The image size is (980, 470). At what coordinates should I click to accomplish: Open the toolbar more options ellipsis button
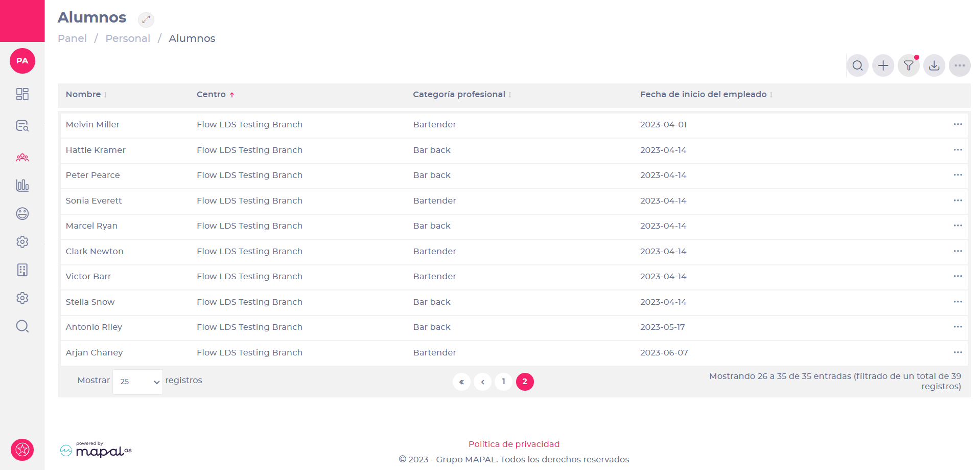(x=960, y=65)
